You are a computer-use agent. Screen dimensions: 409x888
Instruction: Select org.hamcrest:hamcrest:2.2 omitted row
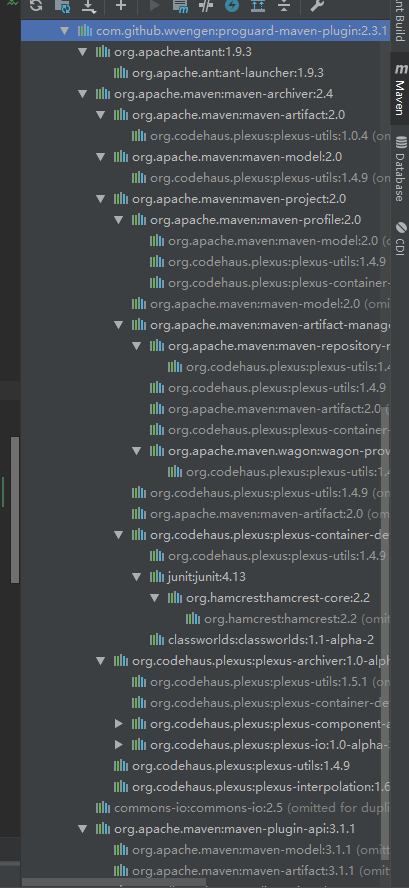(205, 618)
